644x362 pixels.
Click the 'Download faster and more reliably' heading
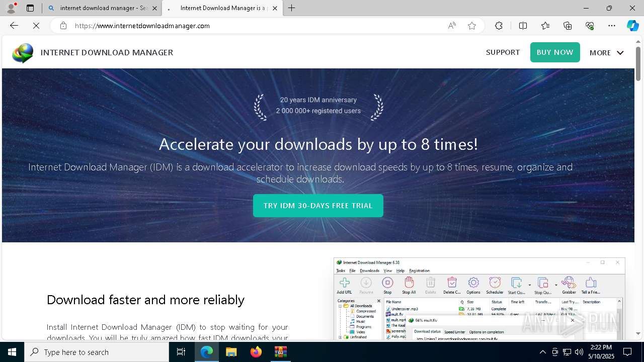(145, 300)
